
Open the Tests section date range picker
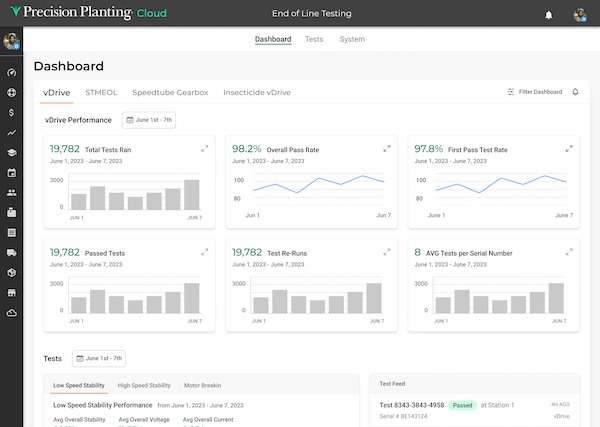(x=99, y=359)
